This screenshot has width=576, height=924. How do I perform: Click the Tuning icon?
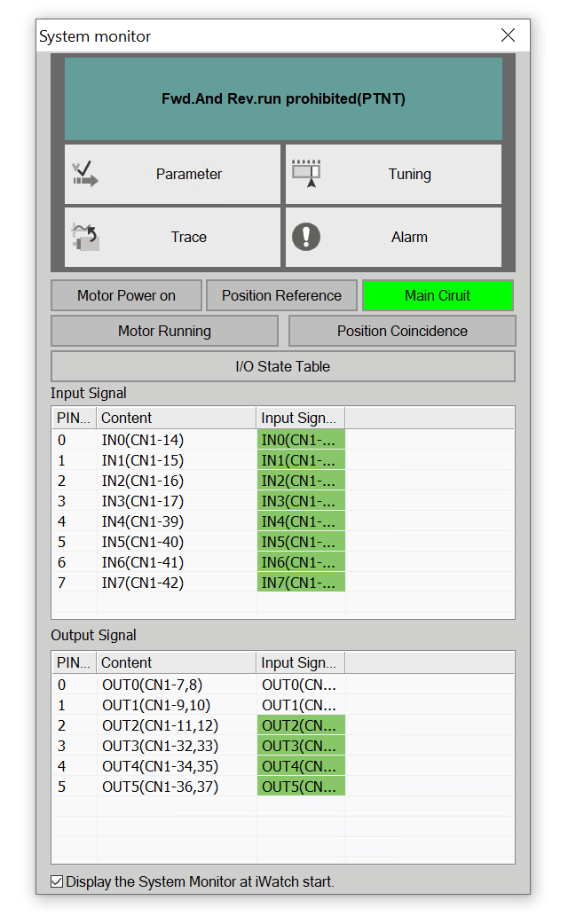[x=306, y=174]
